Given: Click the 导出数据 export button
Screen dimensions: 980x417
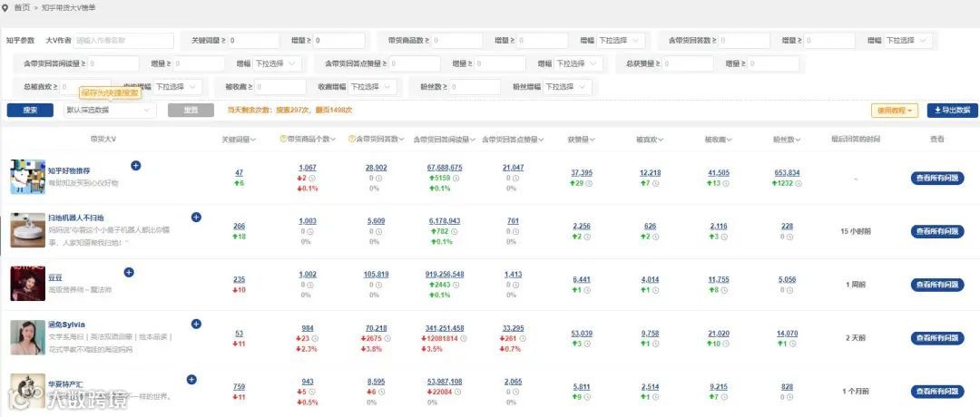Looking at the screenshot, I should [953, 111].
